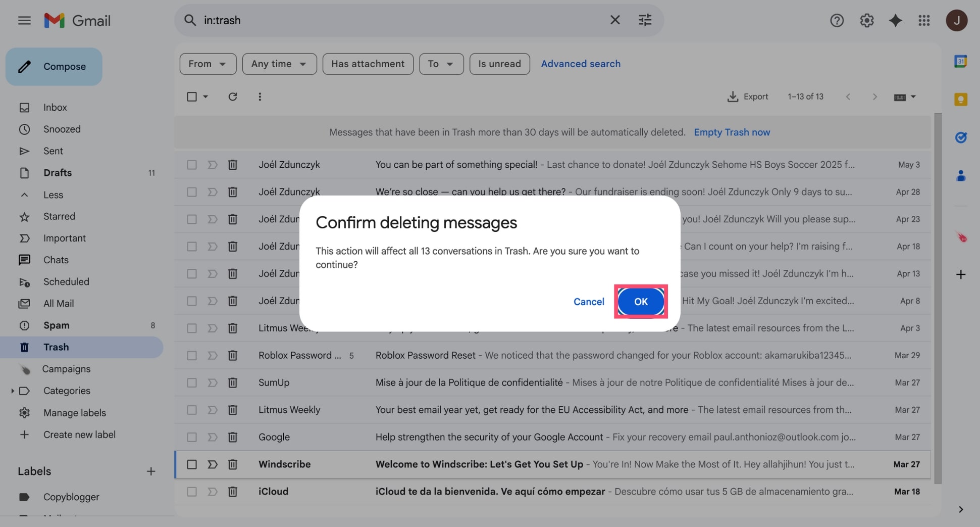980x527 pixels.
Task: Expand the Categories sidebar item
Action: 12,391
